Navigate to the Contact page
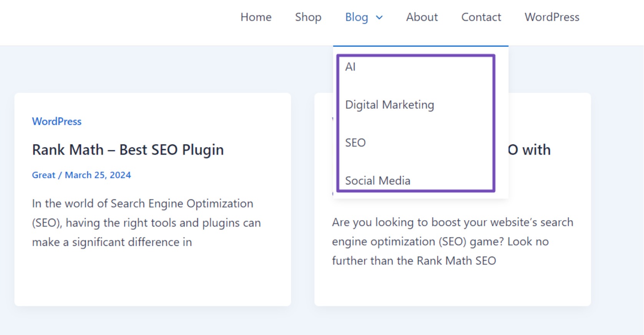Viewport: 644px width, 335px height. (x=481, y=17)
